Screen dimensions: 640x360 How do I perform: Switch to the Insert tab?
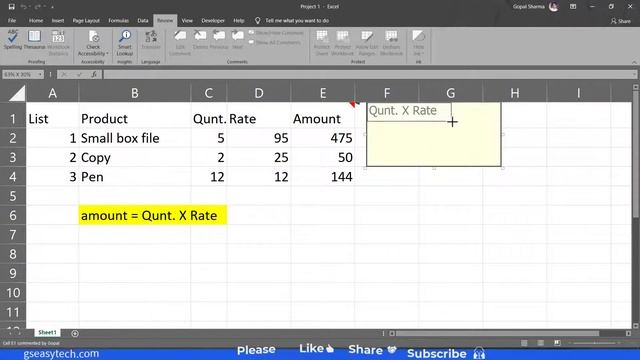[x=58, y=20]
